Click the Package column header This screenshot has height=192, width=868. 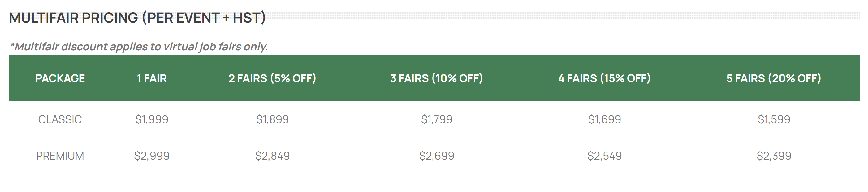coord(60,78)
